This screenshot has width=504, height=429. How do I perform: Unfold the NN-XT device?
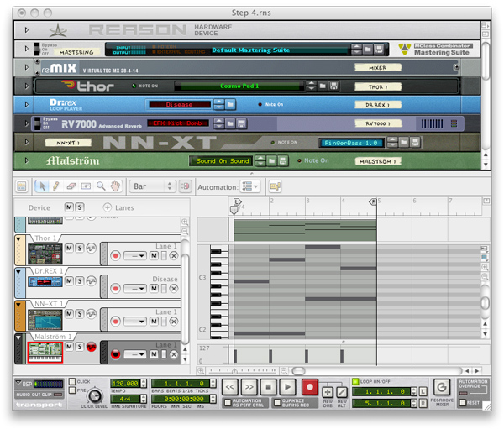[x=27, y=142]
